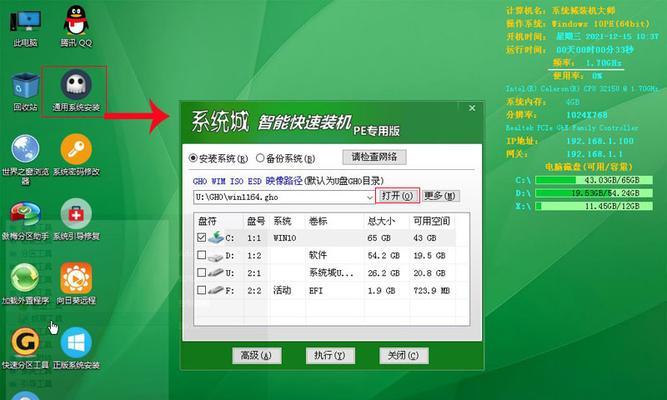Click the IP address 192.168.1.100 text
This screenshot has width=667, height=400.
pos(600,141)
